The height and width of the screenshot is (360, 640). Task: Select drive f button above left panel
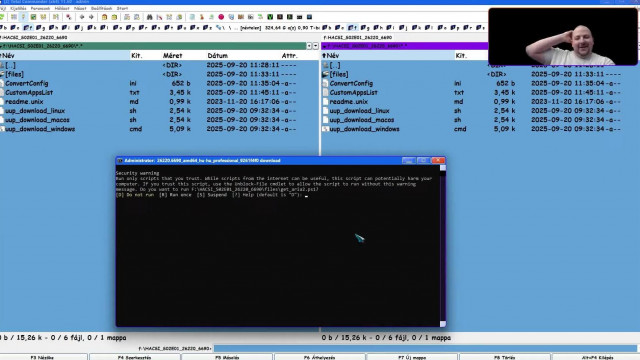[28, 27]
